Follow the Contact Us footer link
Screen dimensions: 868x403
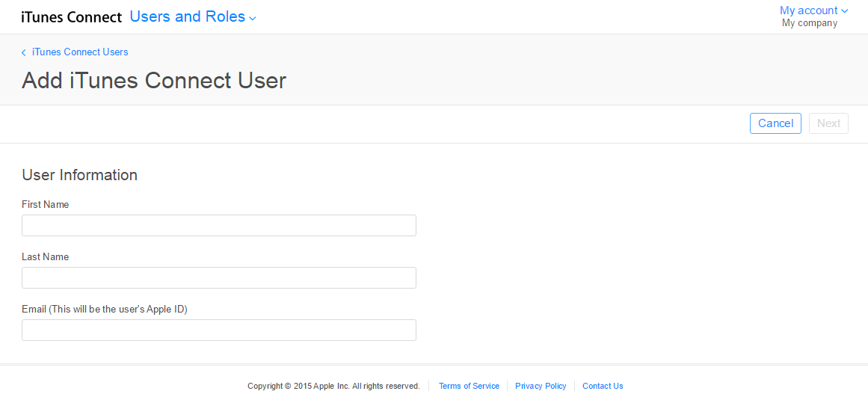[x=603, y=387]
